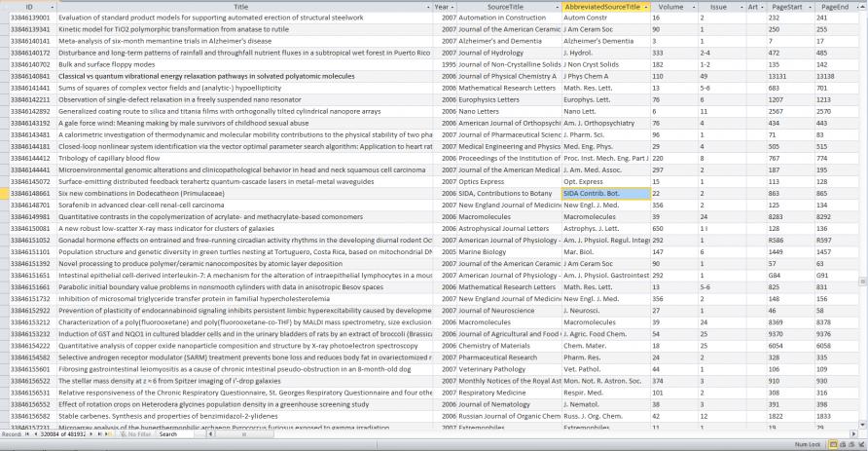Click 'Journal of Hydrology' source cell
The height and width of the screenshot is (451, 868).
click(x=509, y=53)
